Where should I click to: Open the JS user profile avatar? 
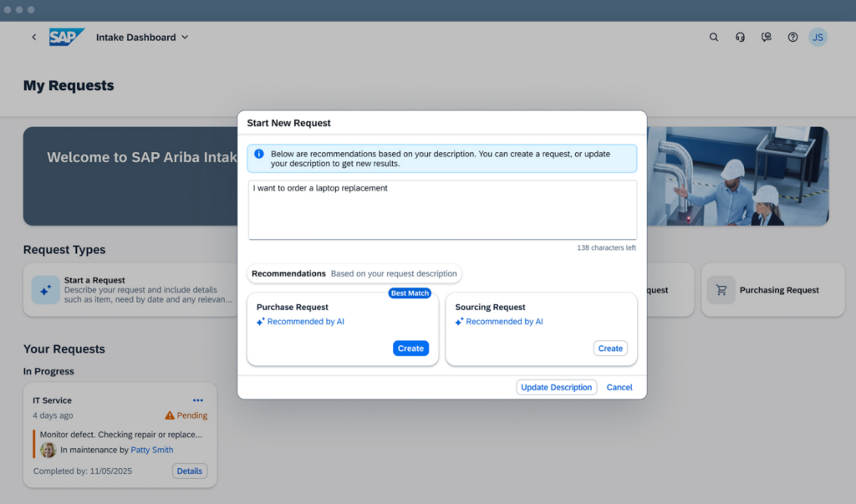(x=818, y=37)
